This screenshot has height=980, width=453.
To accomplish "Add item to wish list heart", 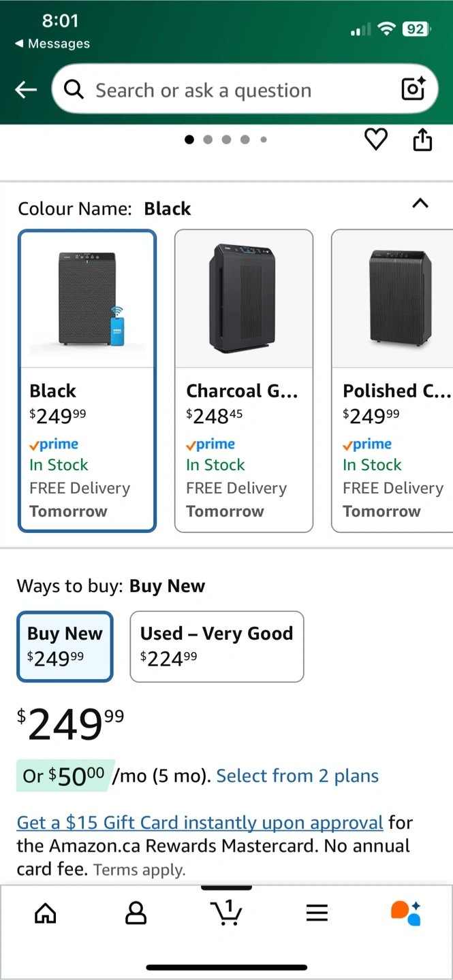I will 375,140.
